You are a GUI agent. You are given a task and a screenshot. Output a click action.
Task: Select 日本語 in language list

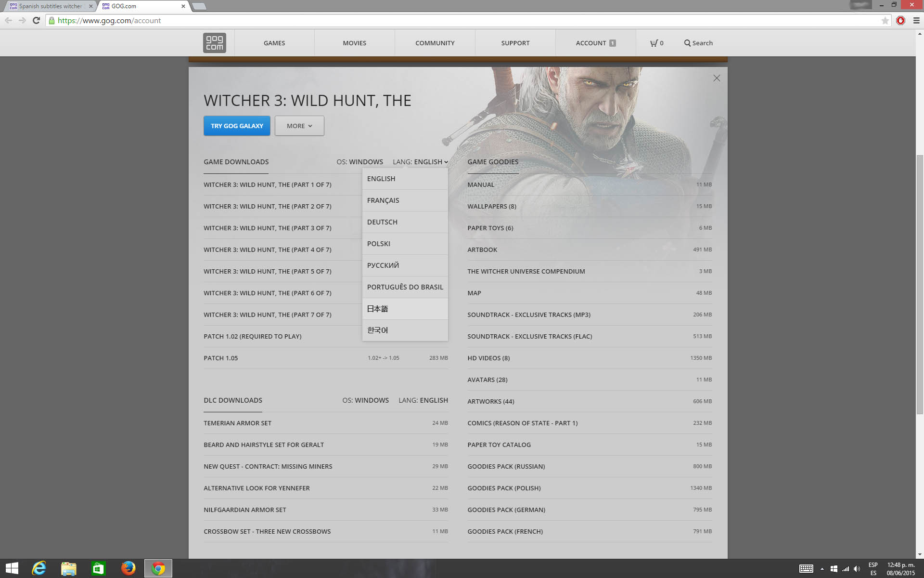tap(405, 309)
